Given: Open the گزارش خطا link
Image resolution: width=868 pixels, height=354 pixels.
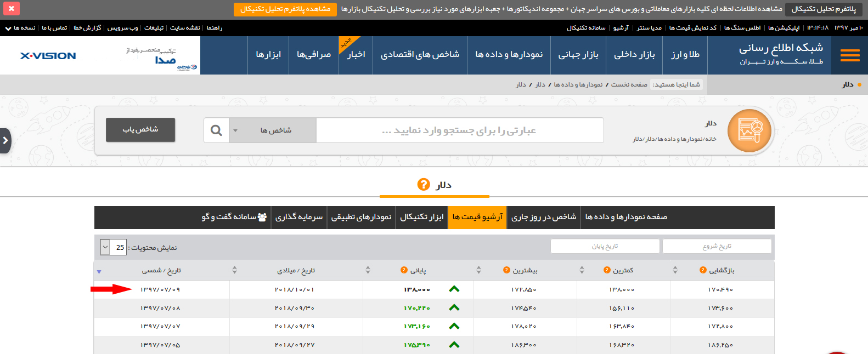Looking at the screenshot, I should click(87, 28).
